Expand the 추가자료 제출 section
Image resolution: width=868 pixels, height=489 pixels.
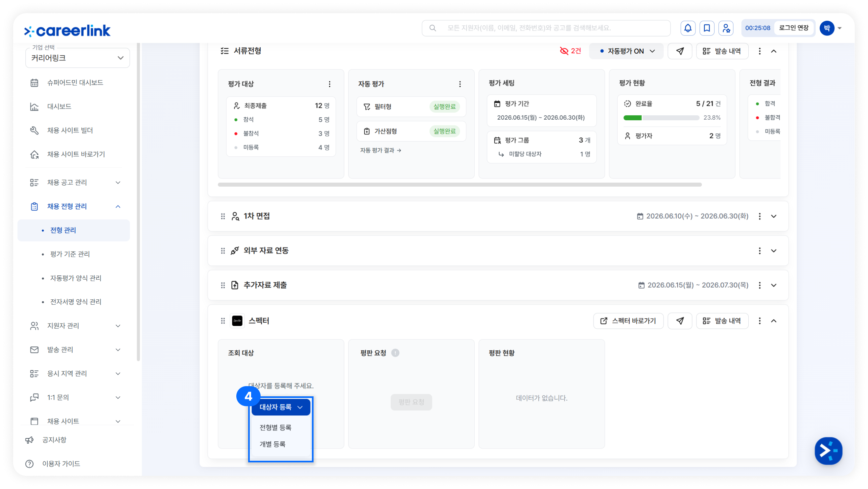pyautogui.click(x=774, y=286)
